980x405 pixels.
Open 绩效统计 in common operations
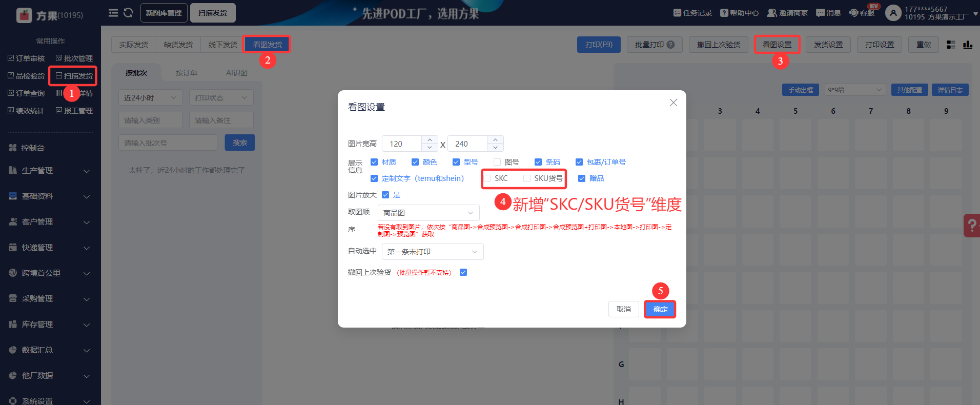[26, 111]
